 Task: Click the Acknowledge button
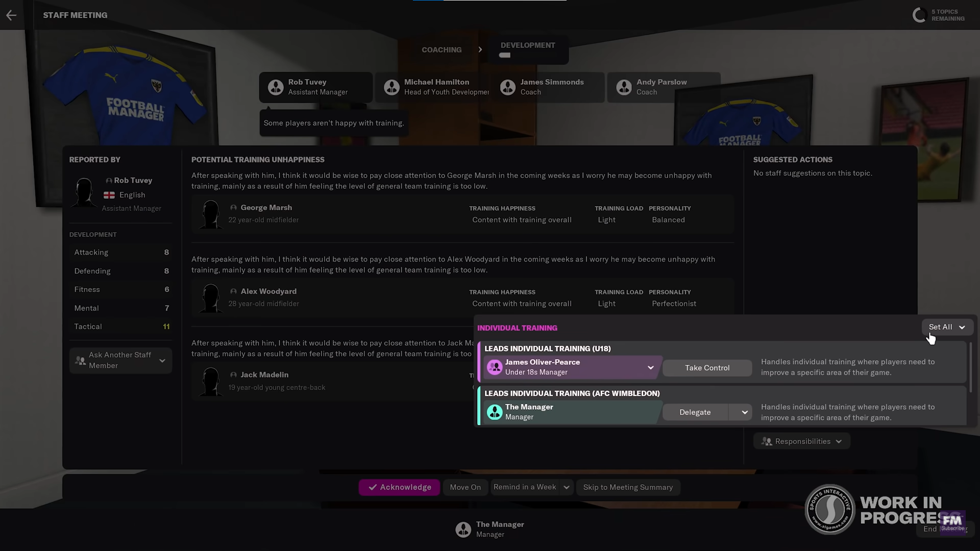[399, 487]
